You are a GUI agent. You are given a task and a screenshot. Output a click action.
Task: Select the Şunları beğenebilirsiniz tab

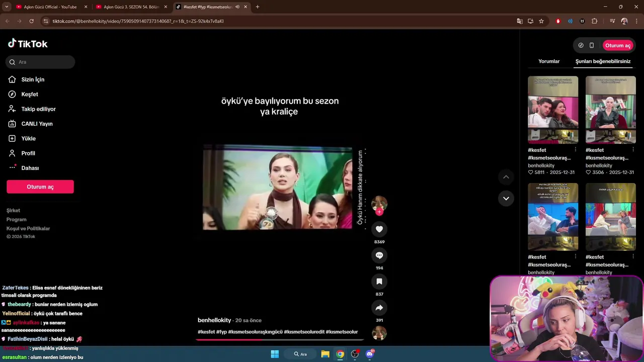coord(603,61)
